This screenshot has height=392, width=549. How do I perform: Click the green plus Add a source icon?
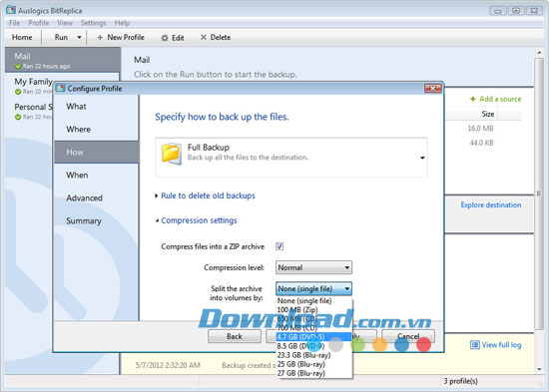click(x=473, y=99)
